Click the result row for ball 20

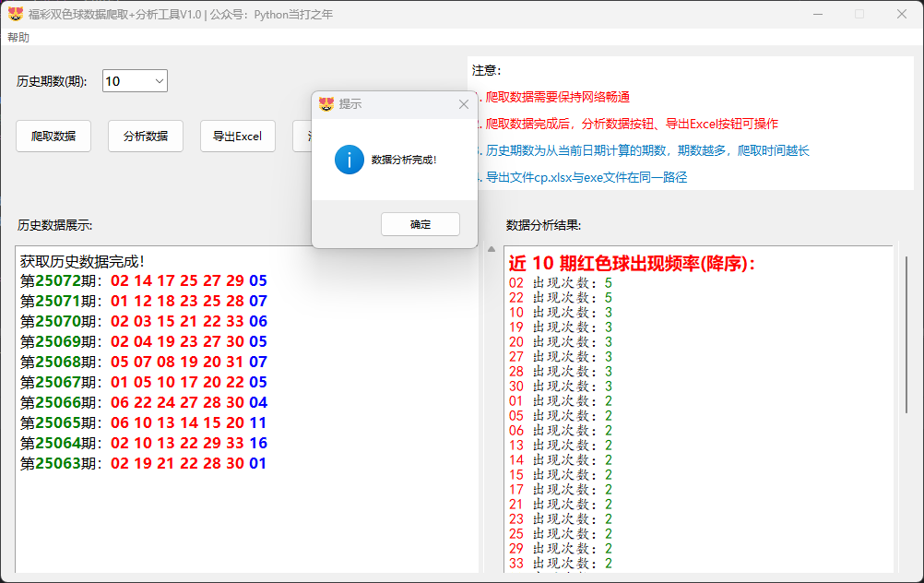[561, 342]
